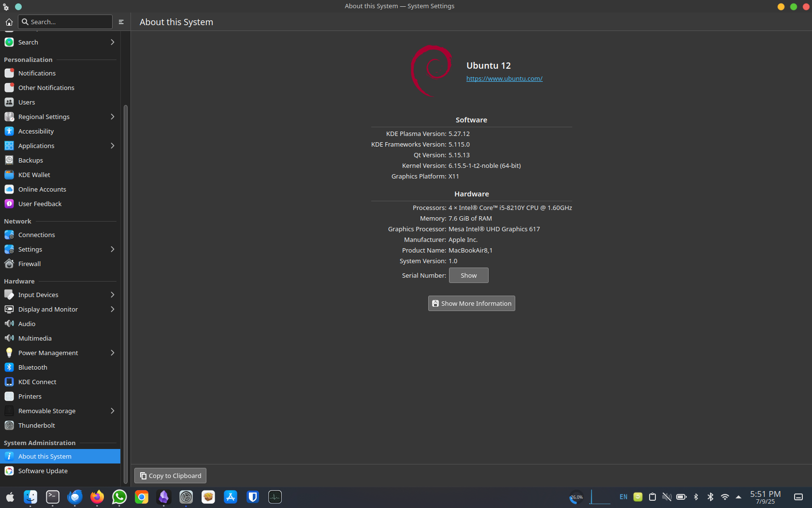
Task: Open the User Feedback page
Action: click(60, 204)
